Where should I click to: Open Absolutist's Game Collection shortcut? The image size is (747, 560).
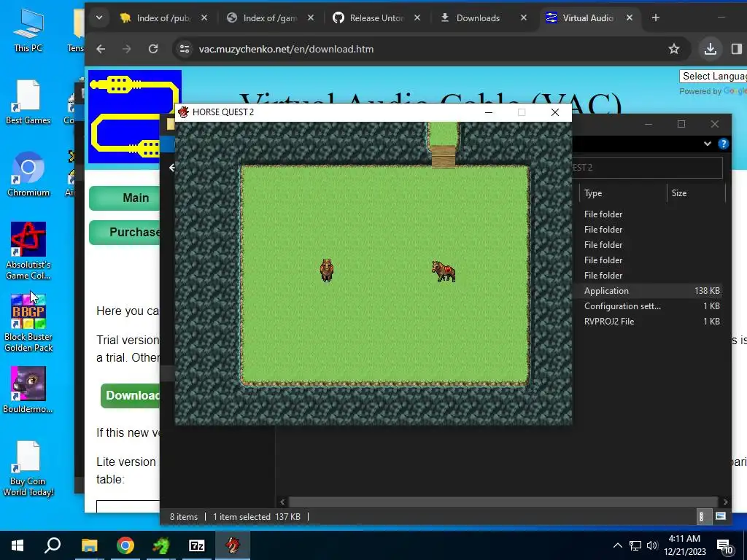coord(28,251)
